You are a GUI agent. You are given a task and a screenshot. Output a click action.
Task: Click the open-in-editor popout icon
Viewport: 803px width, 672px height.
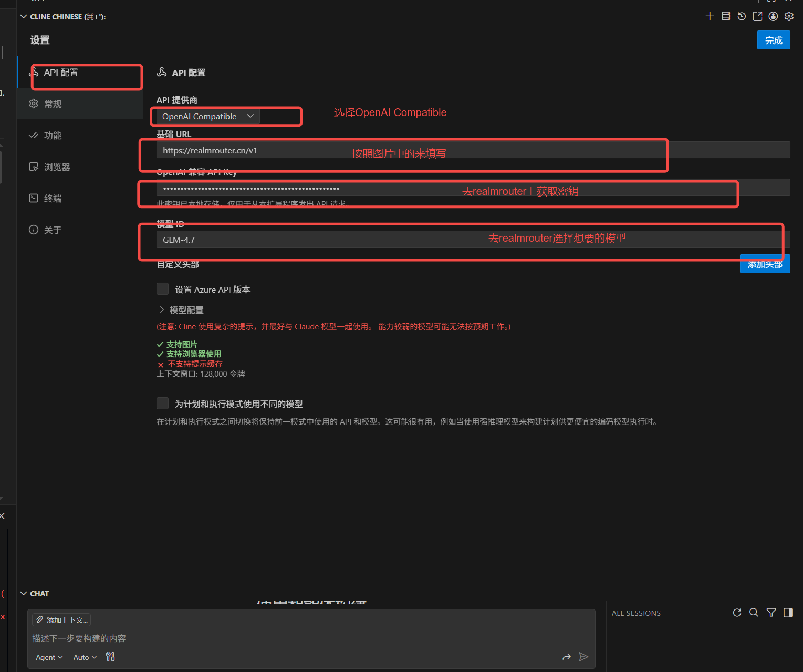757,16
